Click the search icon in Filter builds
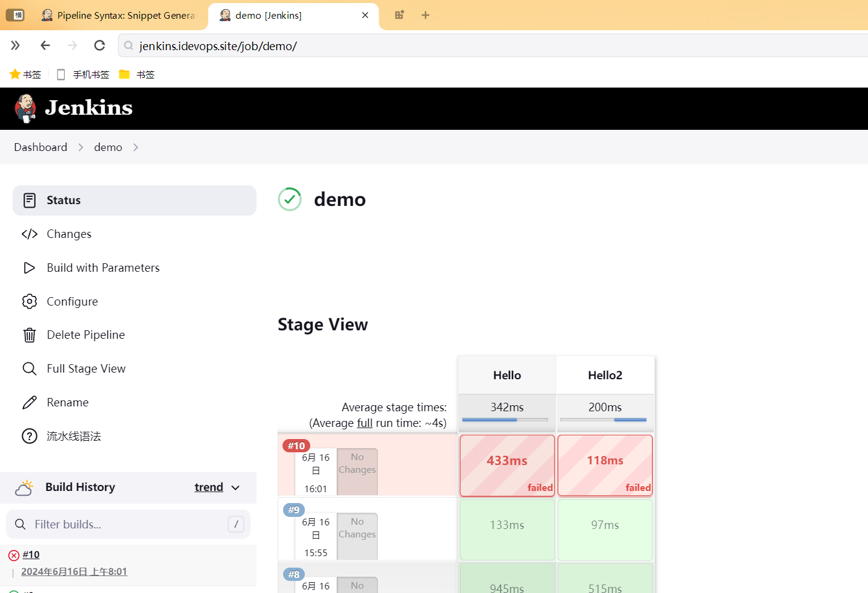 [x=20, y=524]
